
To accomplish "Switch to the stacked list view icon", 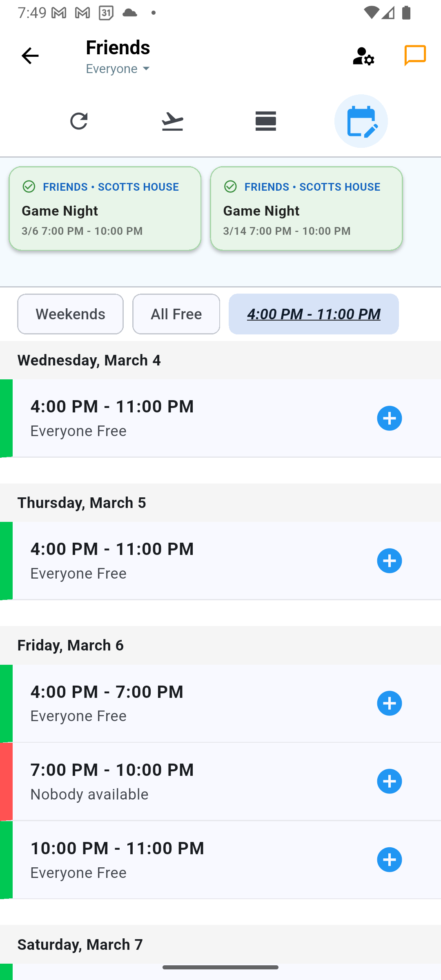I will coord(266,121).
